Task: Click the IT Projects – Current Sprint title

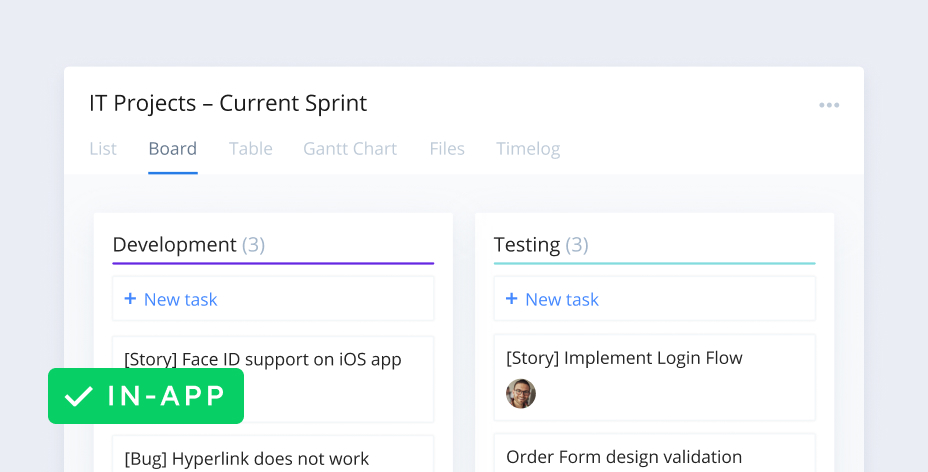Action: (228, 103)
